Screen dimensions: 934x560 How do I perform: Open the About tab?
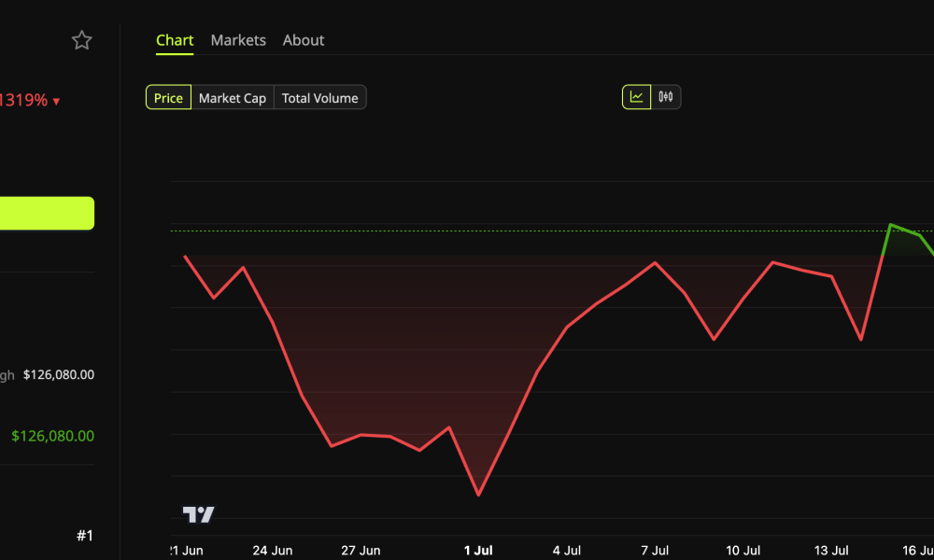click(x=304, y=40)
